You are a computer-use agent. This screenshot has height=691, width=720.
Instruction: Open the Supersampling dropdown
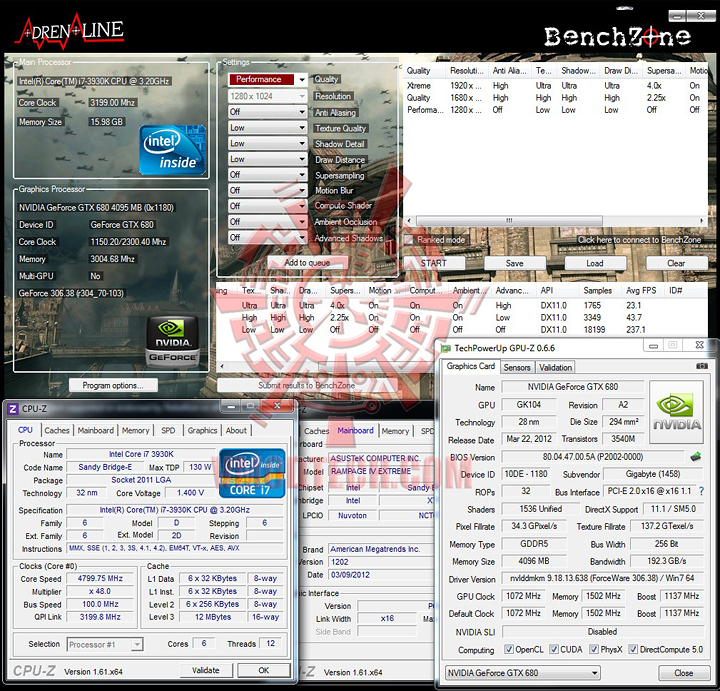[x=268, y=174]
